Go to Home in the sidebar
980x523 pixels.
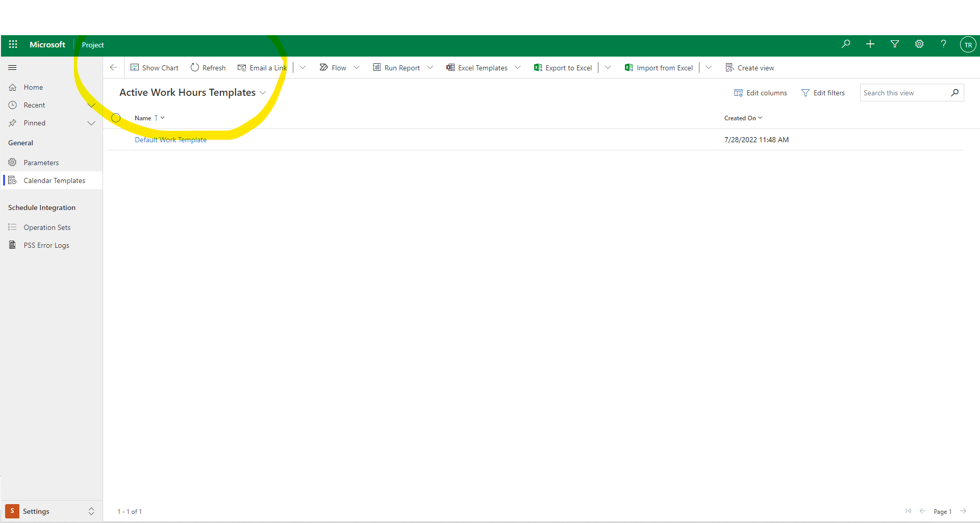click(33, 87)
